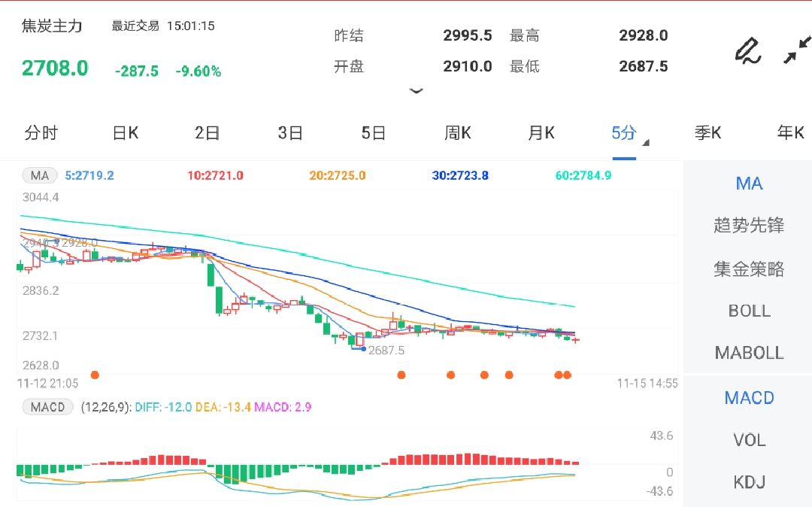Click the collapse fullscreen arrows icon
This screenshot has height=507, width=812.
797,50
